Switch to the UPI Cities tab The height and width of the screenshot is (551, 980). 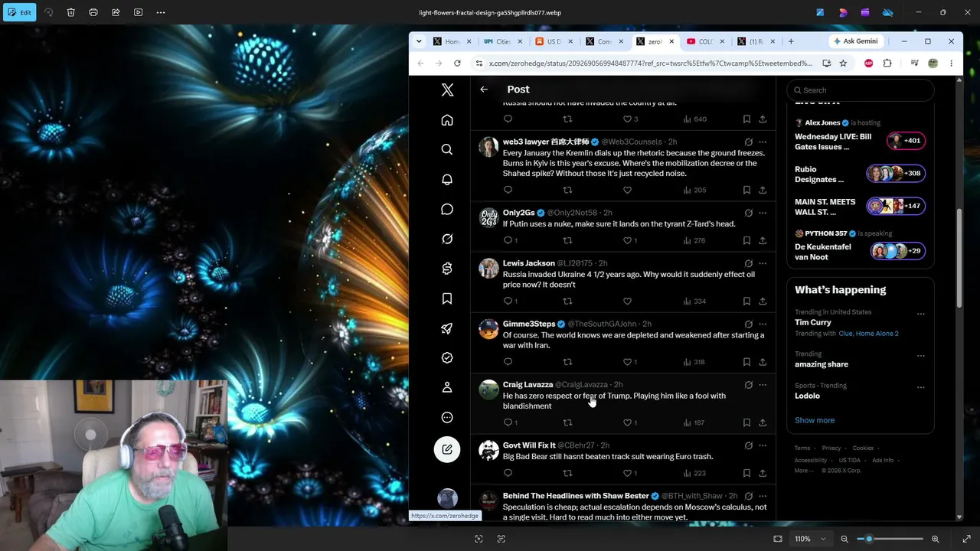pyautogui.click(x=504, y=41)
